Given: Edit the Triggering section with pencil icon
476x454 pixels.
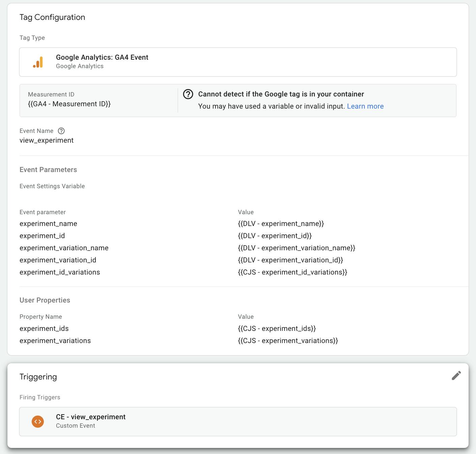Looking at the screenshot, I should tap(456, 375).
